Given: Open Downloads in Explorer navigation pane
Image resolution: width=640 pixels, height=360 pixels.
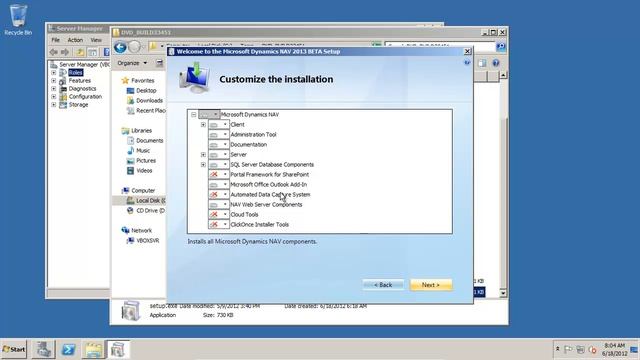Looking at the screenshot, I should 145,100.
